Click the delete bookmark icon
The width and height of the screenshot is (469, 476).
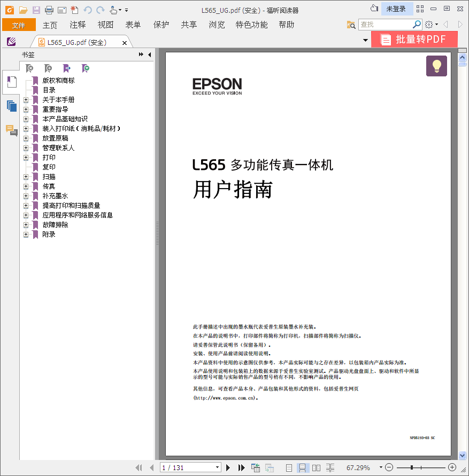coord(29,68)
